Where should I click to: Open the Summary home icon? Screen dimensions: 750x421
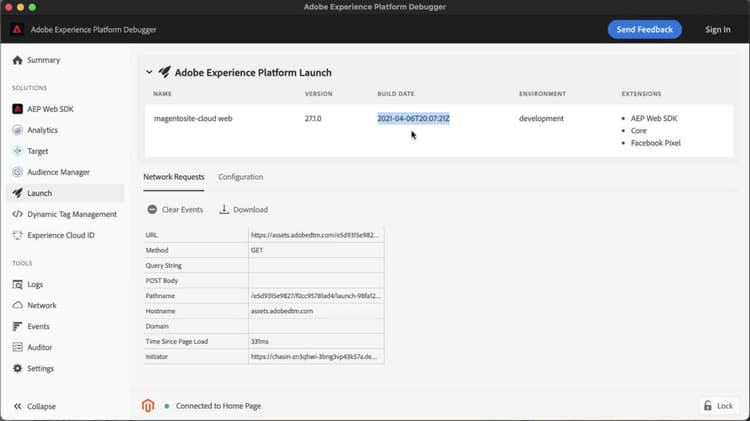18,60
